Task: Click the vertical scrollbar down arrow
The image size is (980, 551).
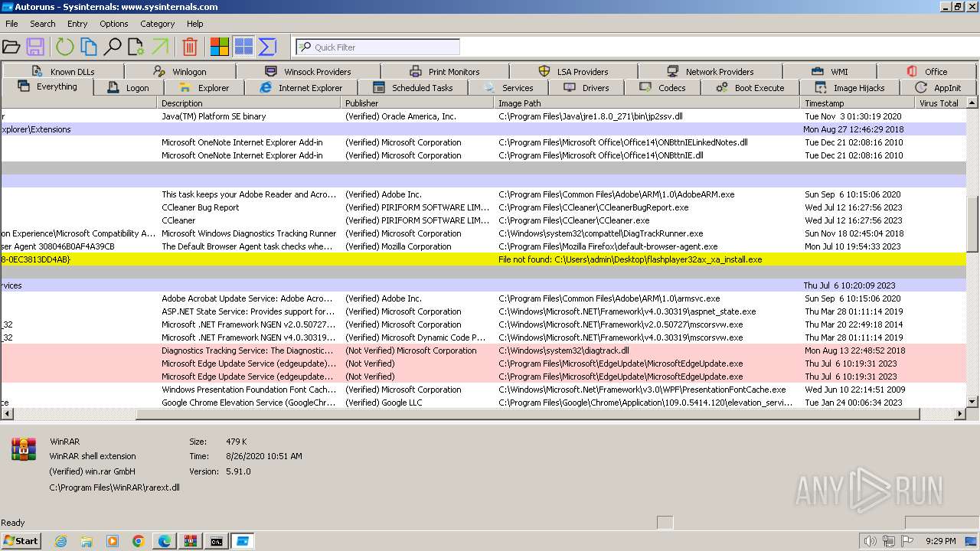Action: pos(972,402)
